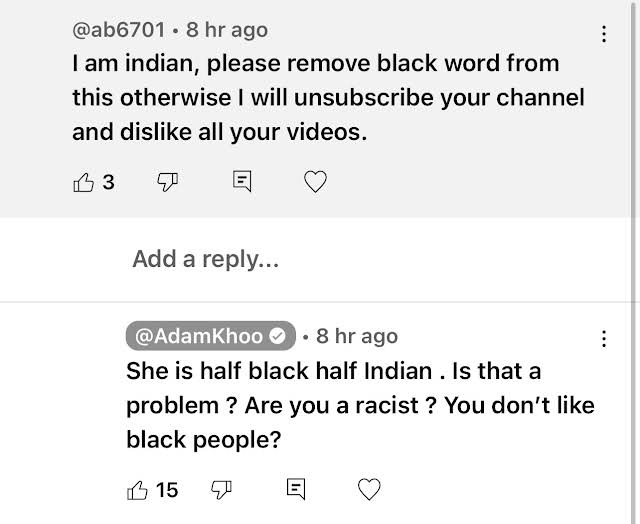
Task: Like the comment by @ab6701
Action: [x=84, y=182]
